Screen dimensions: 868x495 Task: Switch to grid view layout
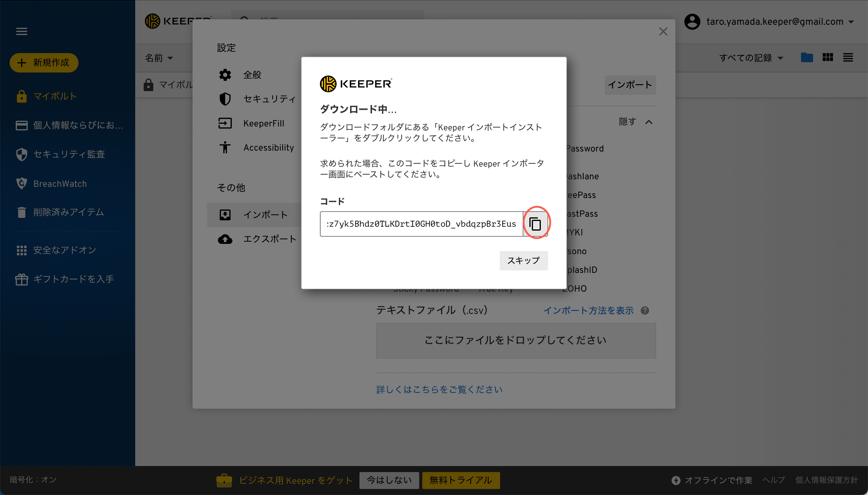[828, 57]
